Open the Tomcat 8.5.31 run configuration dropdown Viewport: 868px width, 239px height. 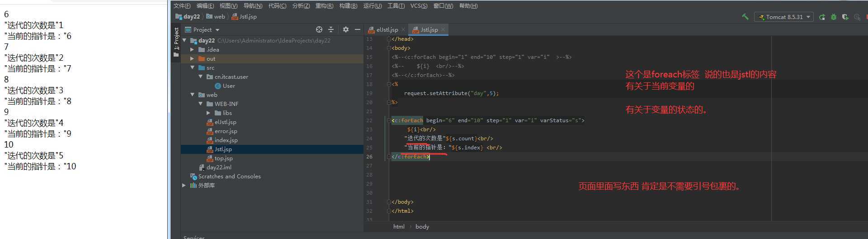pyautogui.click(x=784, y=17)
